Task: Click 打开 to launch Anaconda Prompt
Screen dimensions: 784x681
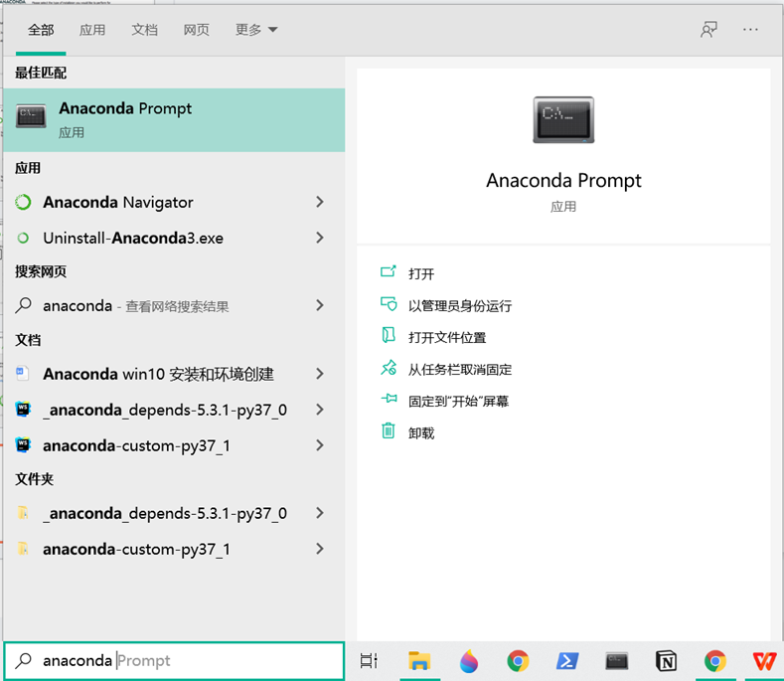Action: 421,273
